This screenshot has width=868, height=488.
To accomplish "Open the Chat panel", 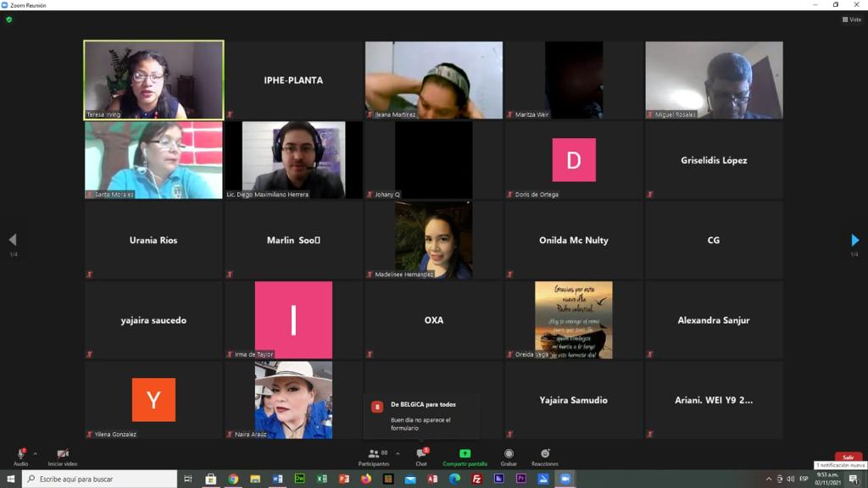I will point(422,457).
